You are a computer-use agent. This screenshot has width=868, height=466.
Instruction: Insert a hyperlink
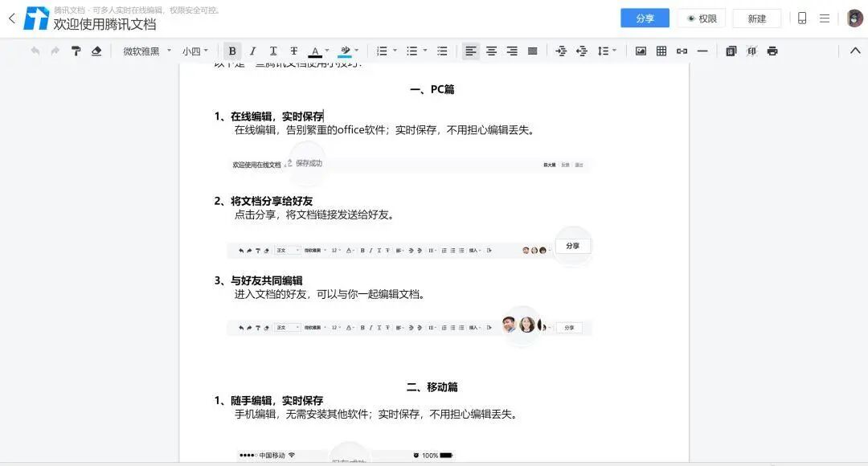(682, 51)
